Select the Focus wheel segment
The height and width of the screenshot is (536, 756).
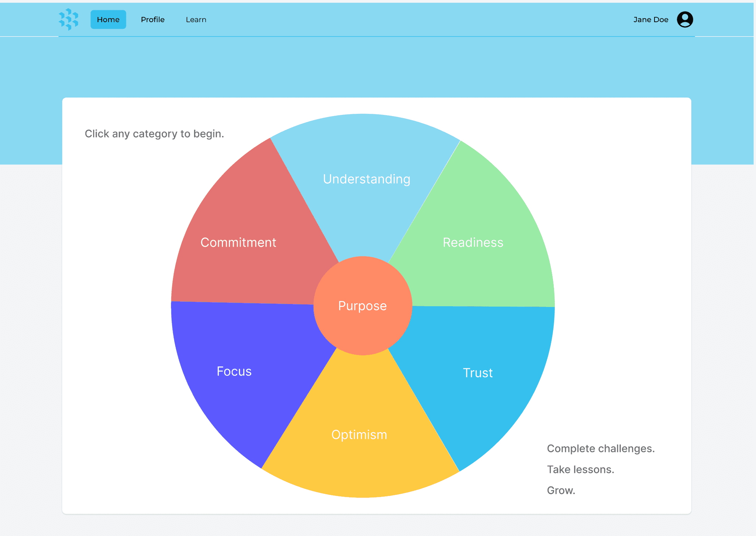(234, 371)
